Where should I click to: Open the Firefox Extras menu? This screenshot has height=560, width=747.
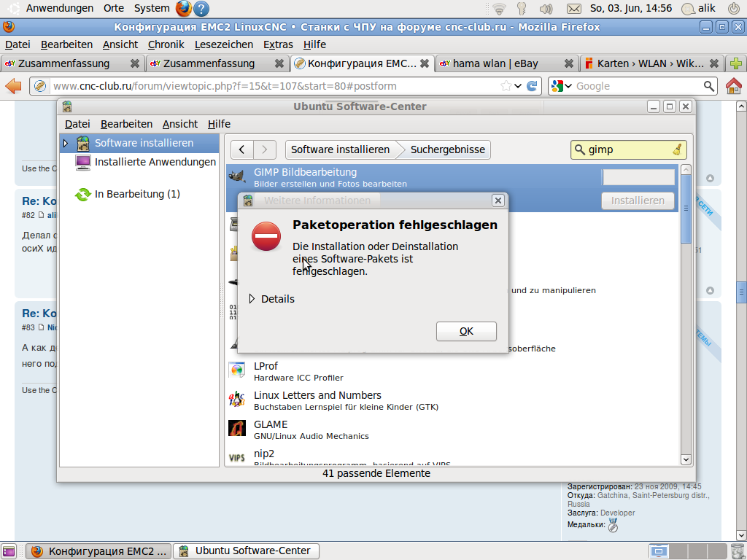click(x=278, y=44)
